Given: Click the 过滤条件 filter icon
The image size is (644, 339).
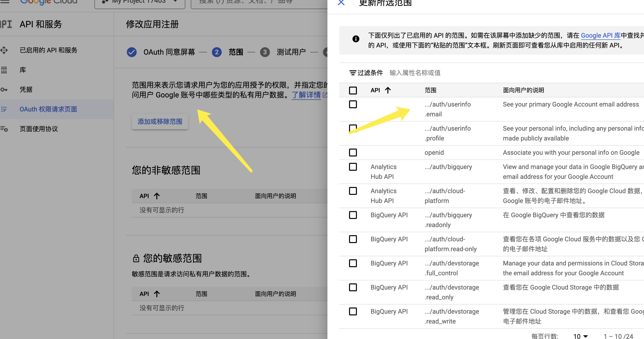Looking at the screenshot, I should [x=352, y=73].
